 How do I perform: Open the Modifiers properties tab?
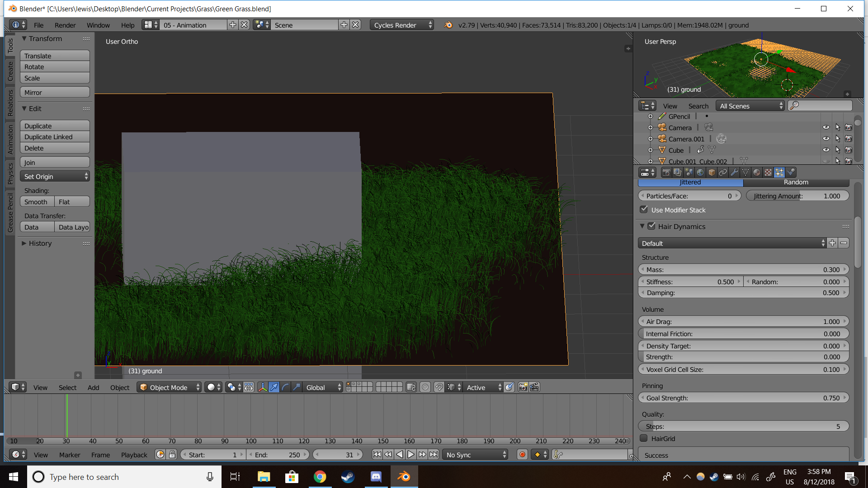pyautogui.click(x=735, y=173)
